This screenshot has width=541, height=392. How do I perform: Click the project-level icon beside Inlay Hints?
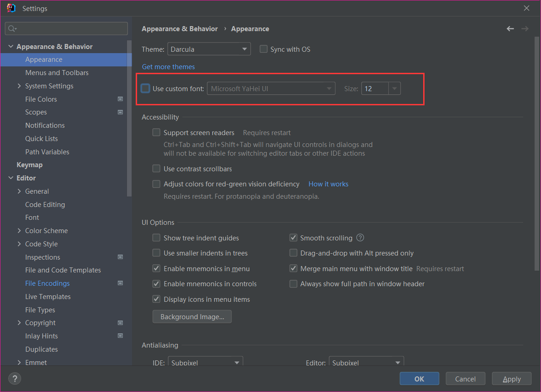[x=120, y=336]
